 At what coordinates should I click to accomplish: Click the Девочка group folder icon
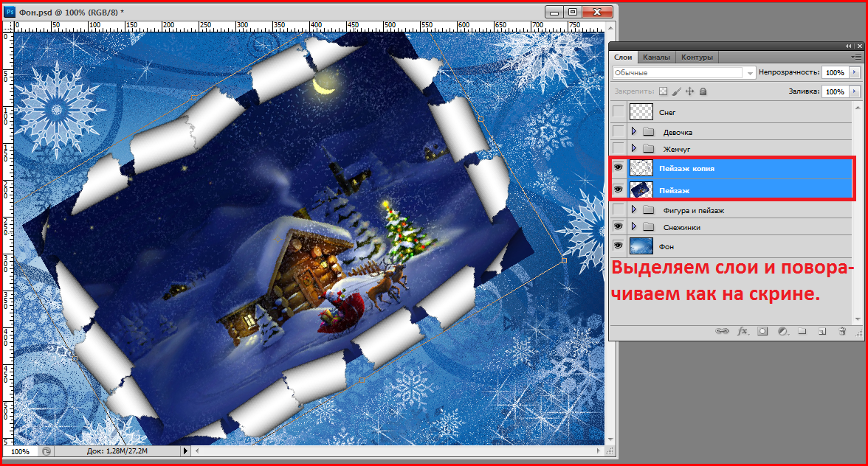pos(649,132)
